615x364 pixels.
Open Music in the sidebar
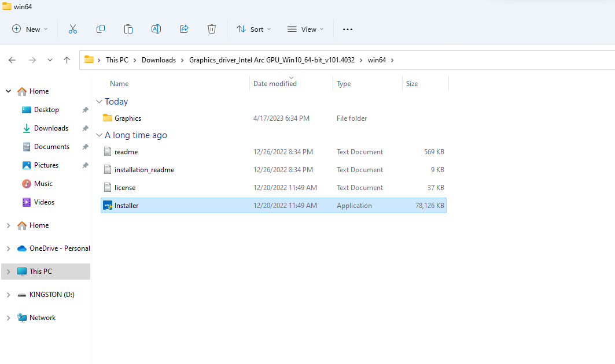point(43,183)
